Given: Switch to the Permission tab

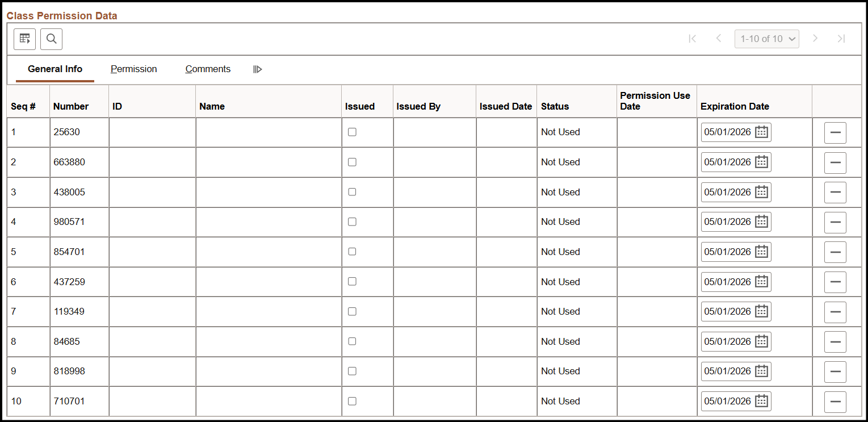Looking at the screenshot, I should (x=133, y=69).
